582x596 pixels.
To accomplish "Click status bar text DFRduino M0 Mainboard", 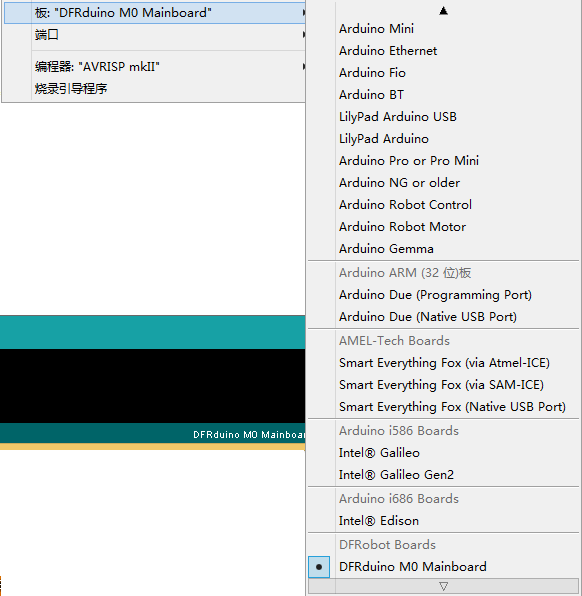I will tap(249, 435).
